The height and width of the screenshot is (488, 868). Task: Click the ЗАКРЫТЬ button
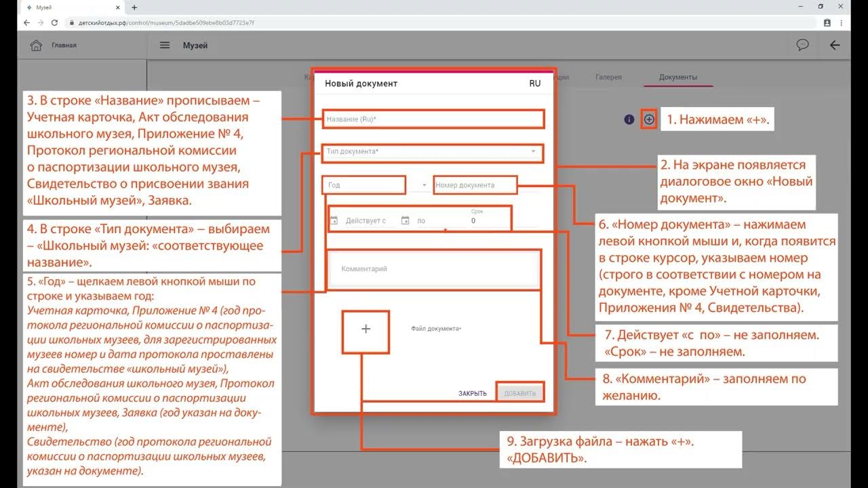click(x=473, y=393)
